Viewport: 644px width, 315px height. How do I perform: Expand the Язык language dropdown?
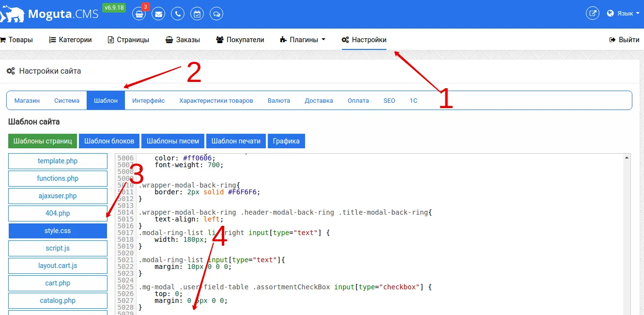coord(624,14)
